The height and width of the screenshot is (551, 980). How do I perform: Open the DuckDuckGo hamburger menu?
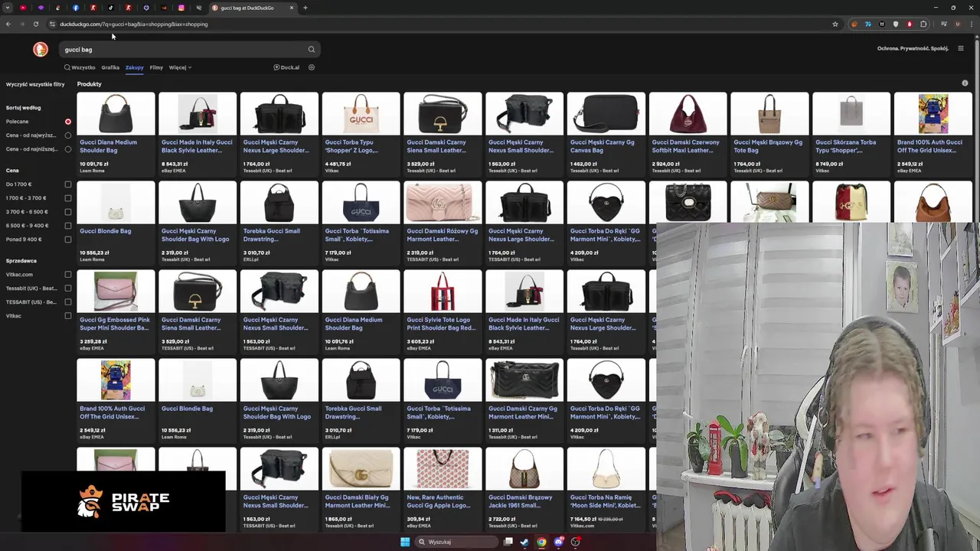pos(961,48)
